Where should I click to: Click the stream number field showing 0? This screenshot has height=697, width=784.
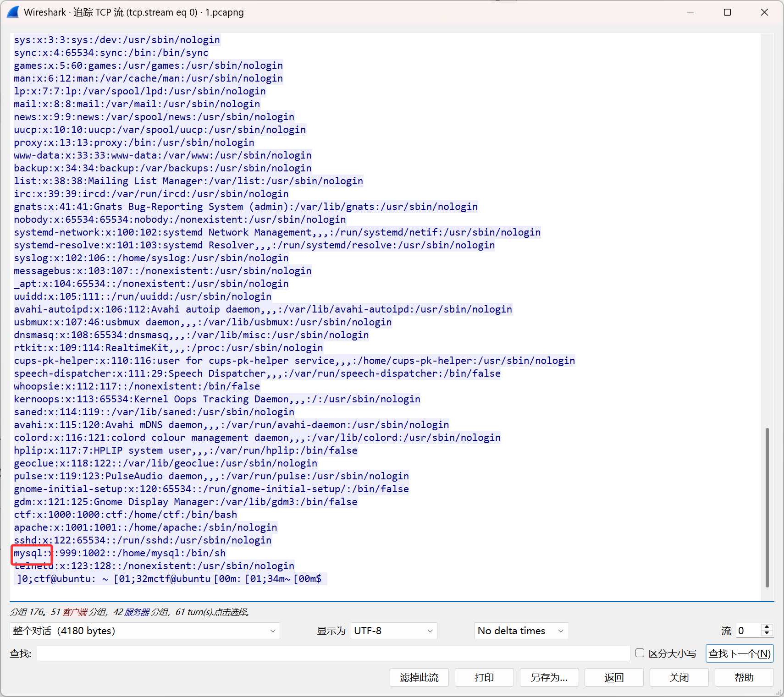pos(749,631)
